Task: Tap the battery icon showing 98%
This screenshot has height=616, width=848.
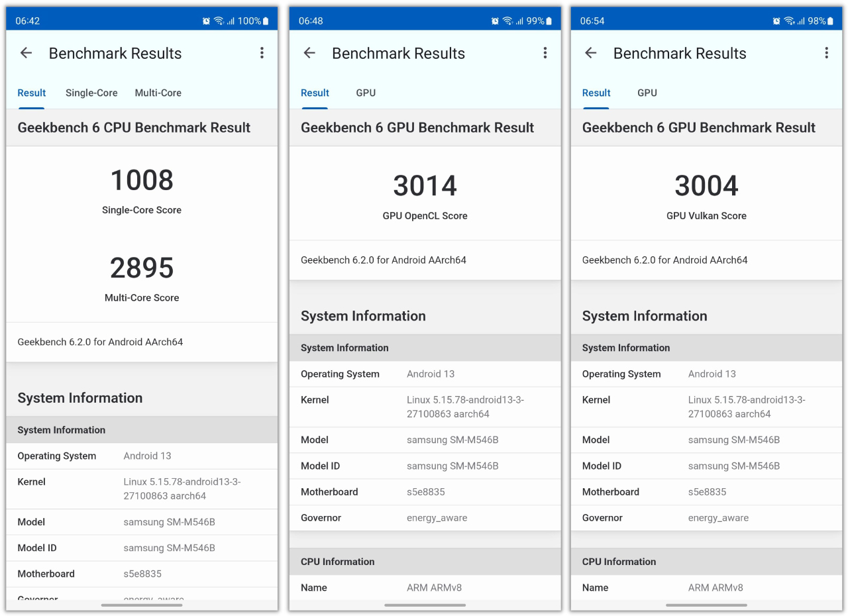Action: (831, 21)
